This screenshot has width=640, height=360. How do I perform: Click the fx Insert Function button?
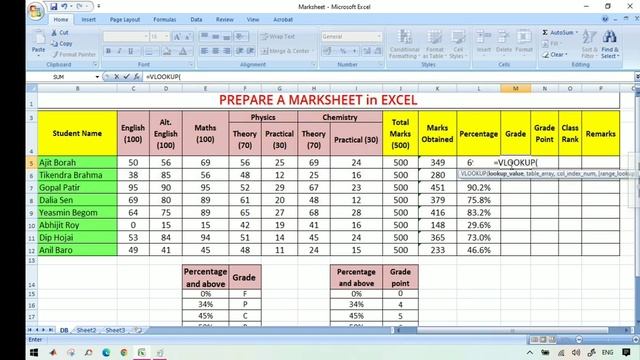[136, 77]
